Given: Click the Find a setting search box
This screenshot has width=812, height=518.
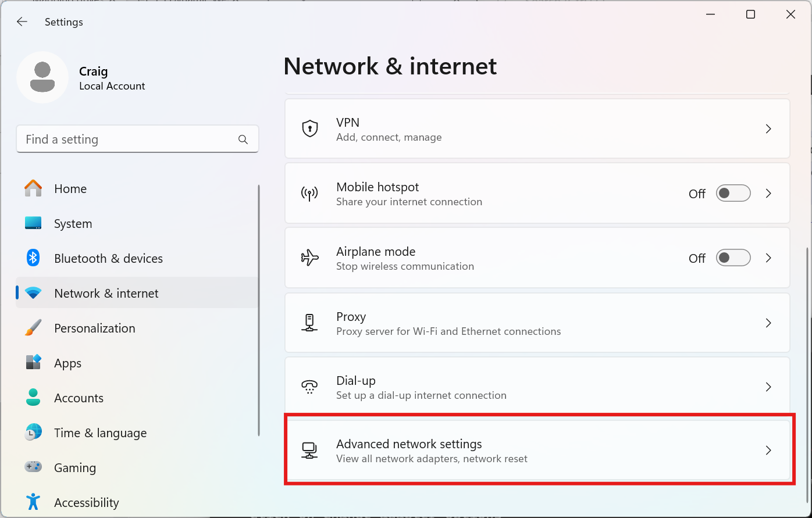Looking at the screenshot, I should (137, 140).
